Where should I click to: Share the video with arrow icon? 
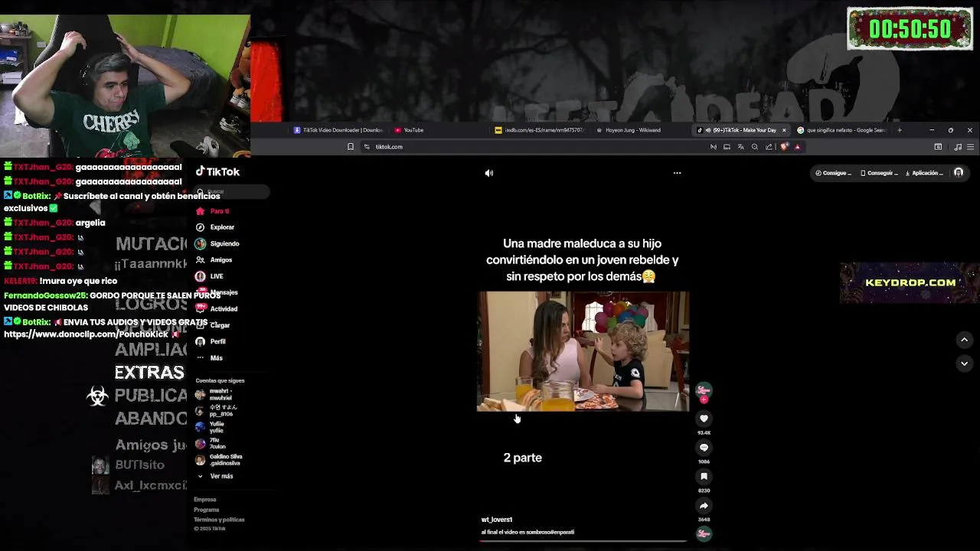point(704,505)
